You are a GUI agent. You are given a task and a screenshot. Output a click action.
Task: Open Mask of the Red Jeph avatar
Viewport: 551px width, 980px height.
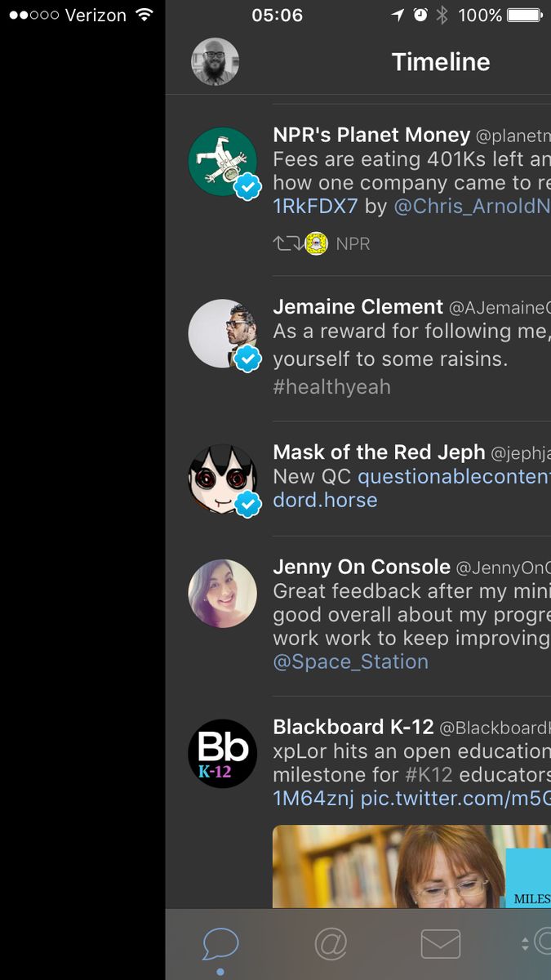click(x=223, y=479)
